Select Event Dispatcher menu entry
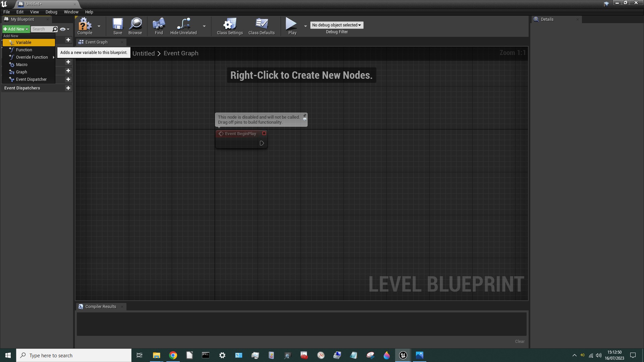Viewport: 644px width, 362px height. point(29,79)
